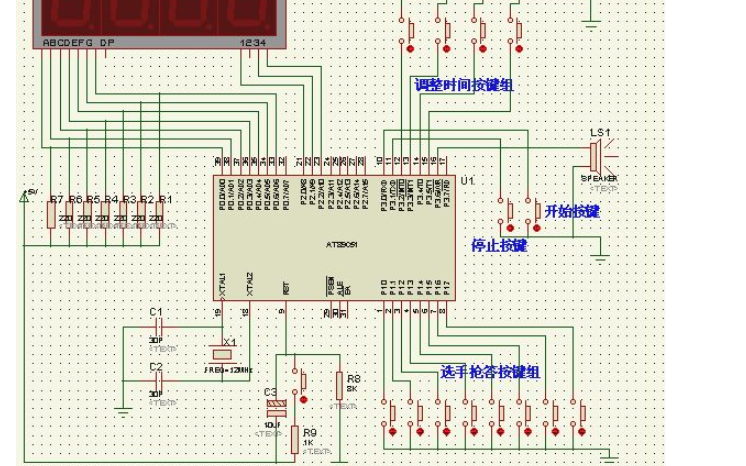The image size is (746, 466).
Task: Select capacitor C2 symbol
Action: coord(159,381)
